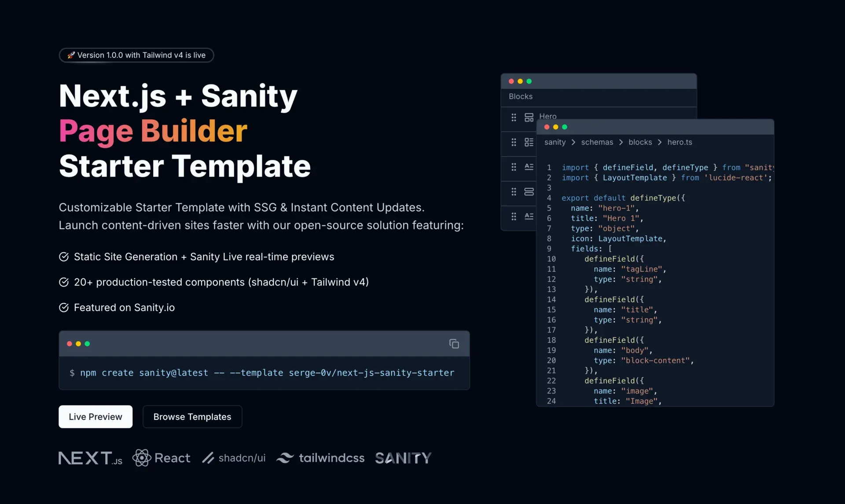
Task: Click the green dot on terminal window
Action: pos(87,344)
